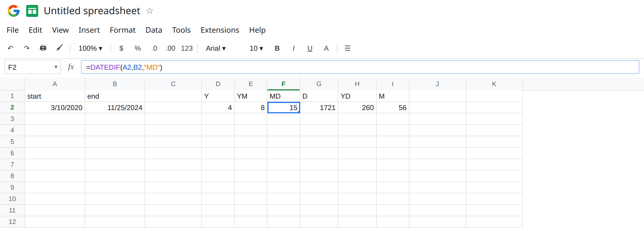Expand the F2 name box dropdown
The width and height of the screenshot is (644, 231).
pyautogui.click(x=56, y=67)
